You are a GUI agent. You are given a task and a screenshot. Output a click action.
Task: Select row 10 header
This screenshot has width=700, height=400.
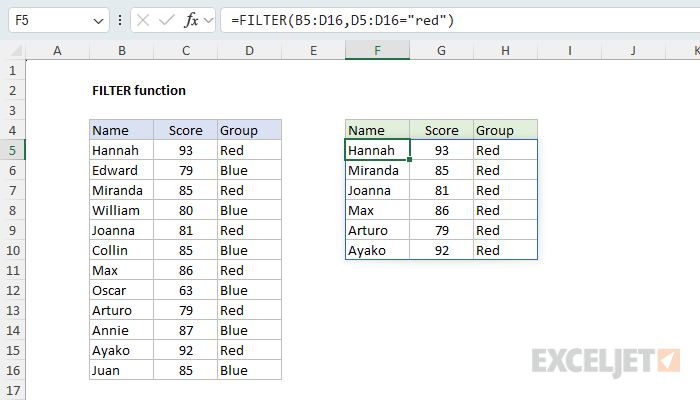coord(12,250)
